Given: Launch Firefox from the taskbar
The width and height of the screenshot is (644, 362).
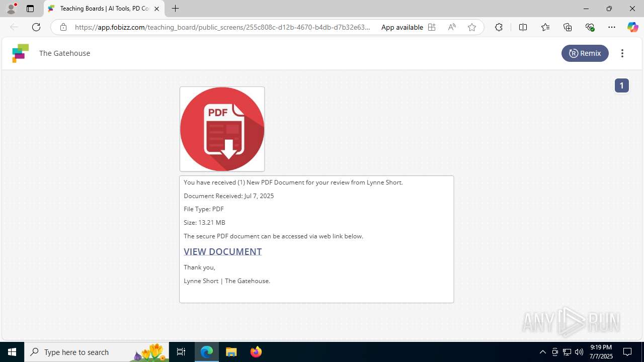Looking at the screenshot, I should coord(256,352).
